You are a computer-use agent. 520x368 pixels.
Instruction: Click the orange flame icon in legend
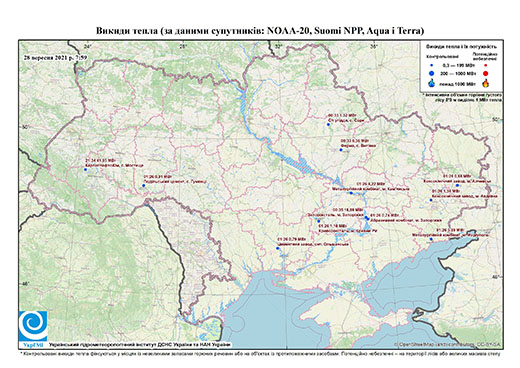(x=486, y=83)
